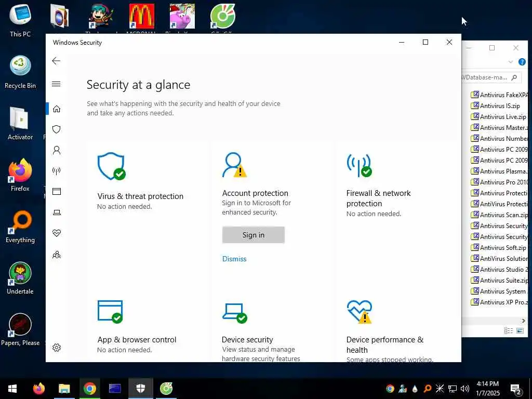The width and height of the screenshot is (532, 399).
Task: Click Explorer horizontal scrollbar right arrow
Action: click(523, 321)
